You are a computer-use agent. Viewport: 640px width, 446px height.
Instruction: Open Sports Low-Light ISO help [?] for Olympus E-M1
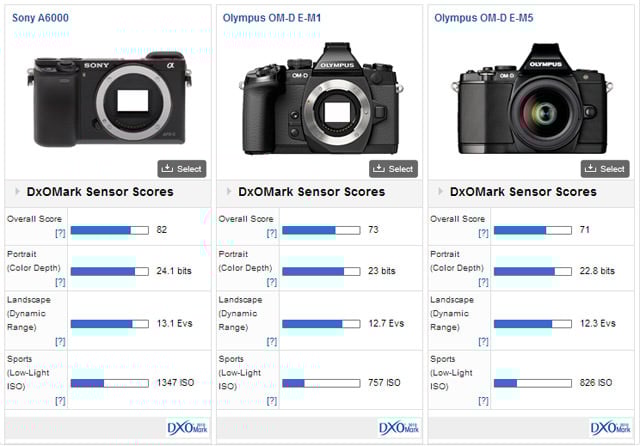click(x=271, y=401)
